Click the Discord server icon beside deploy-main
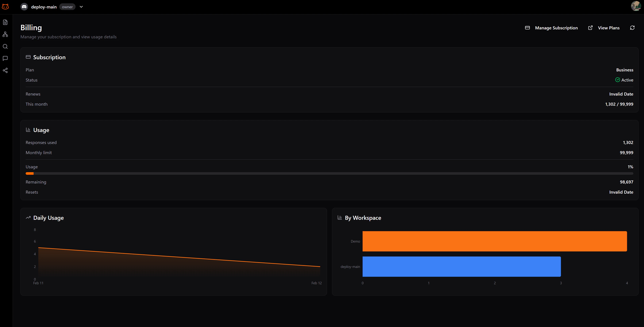 [x=24, y=7]
